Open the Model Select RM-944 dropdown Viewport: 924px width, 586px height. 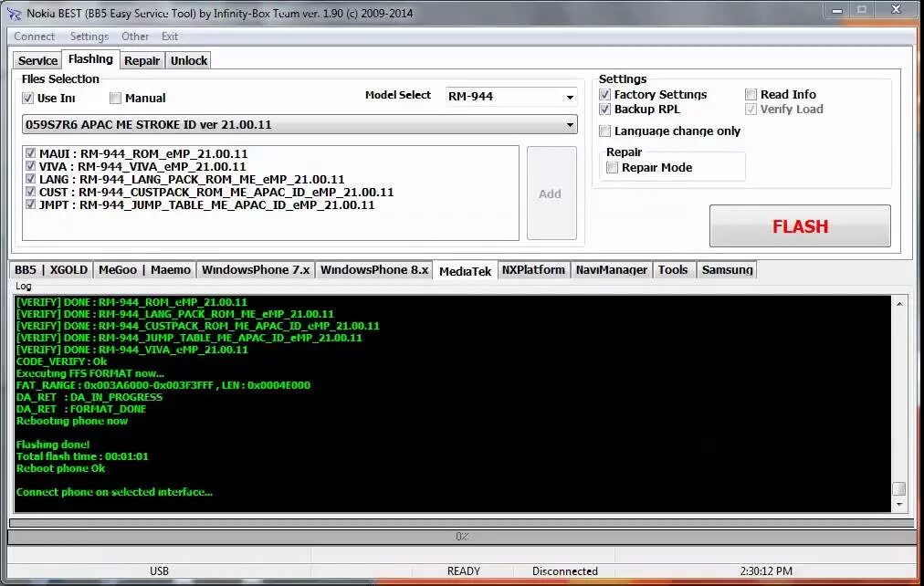click(x=511, y=96)
